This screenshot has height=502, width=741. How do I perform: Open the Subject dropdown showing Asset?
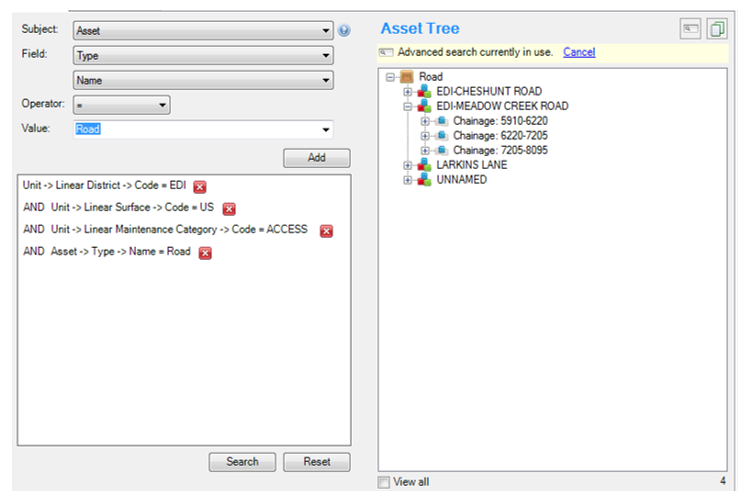203,31
